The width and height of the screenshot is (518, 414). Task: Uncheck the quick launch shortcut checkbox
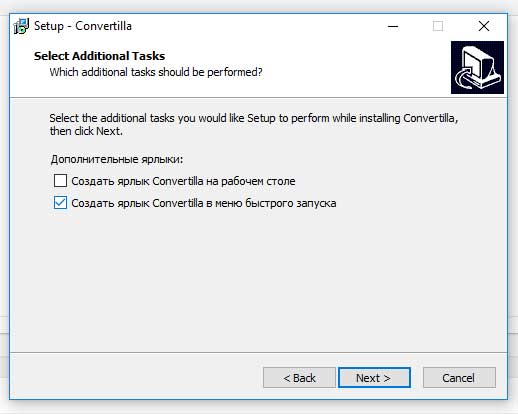[60, 203]
